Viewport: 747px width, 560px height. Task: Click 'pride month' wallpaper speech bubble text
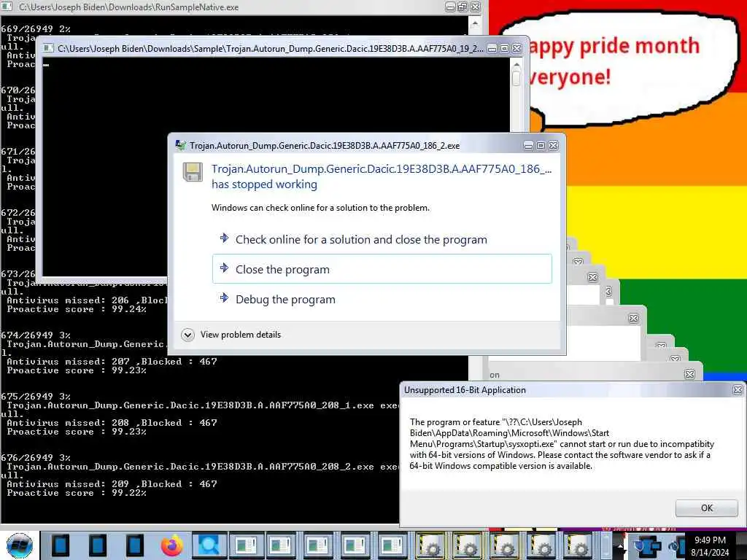(640, 46)
